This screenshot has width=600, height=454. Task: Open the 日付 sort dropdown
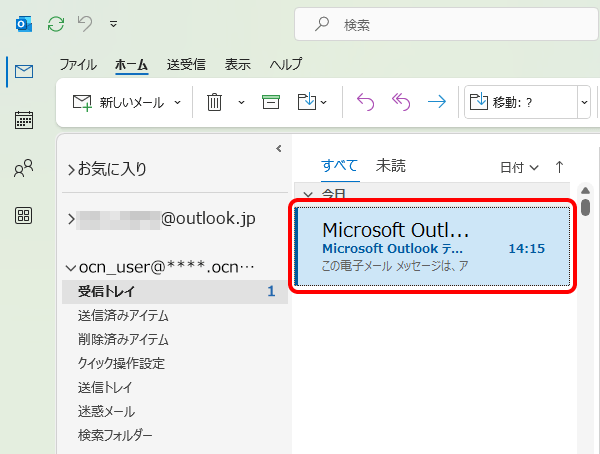[x=519, y=167]
